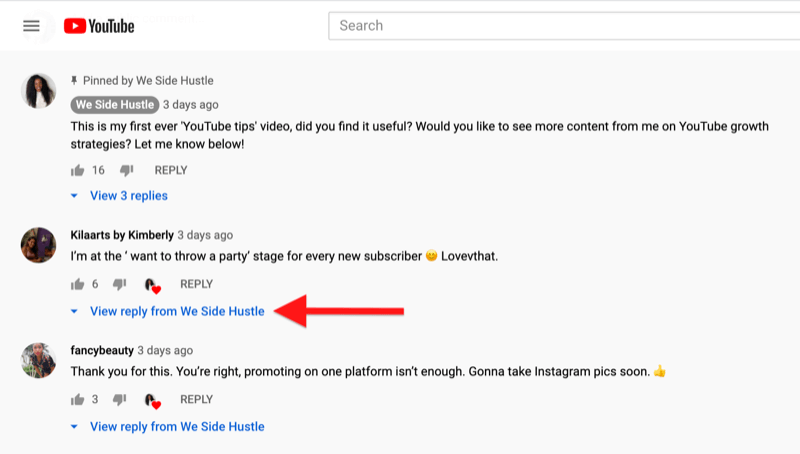
Task: Open We Side Hustle channel badge
Action: pos(115,105)
